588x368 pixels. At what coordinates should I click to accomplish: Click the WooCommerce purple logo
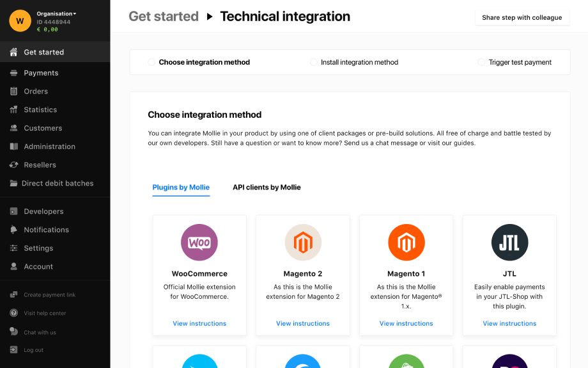(199, 243)
